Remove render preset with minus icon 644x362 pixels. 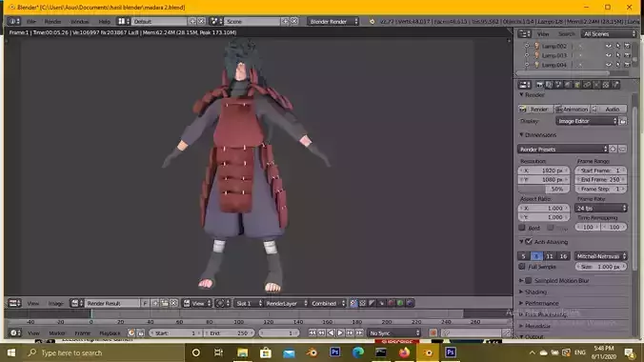pyautogui.click(x=623, y=150)
